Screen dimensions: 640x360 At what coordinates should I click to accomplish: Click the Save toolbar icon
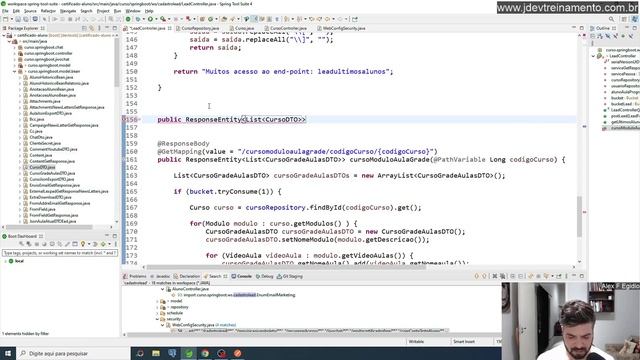18,19
